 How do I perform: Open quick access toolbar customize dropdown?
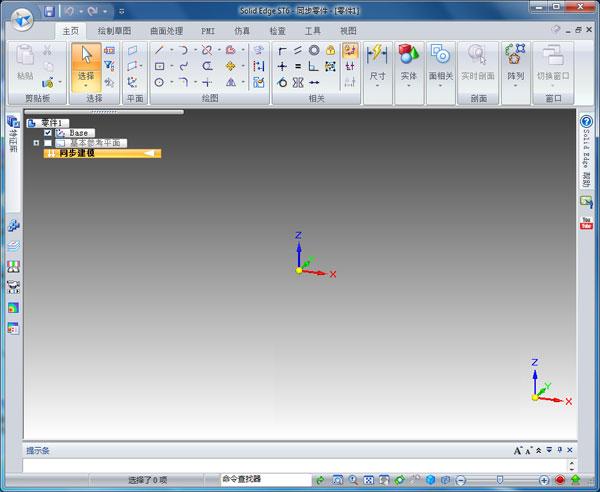pyautogui.click(x=122, y=11)
